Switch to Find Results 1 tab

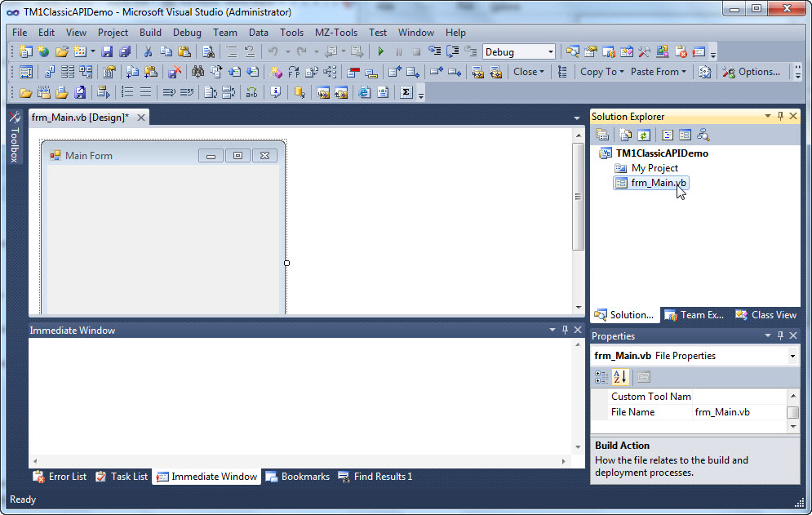(x=375, y=477)
